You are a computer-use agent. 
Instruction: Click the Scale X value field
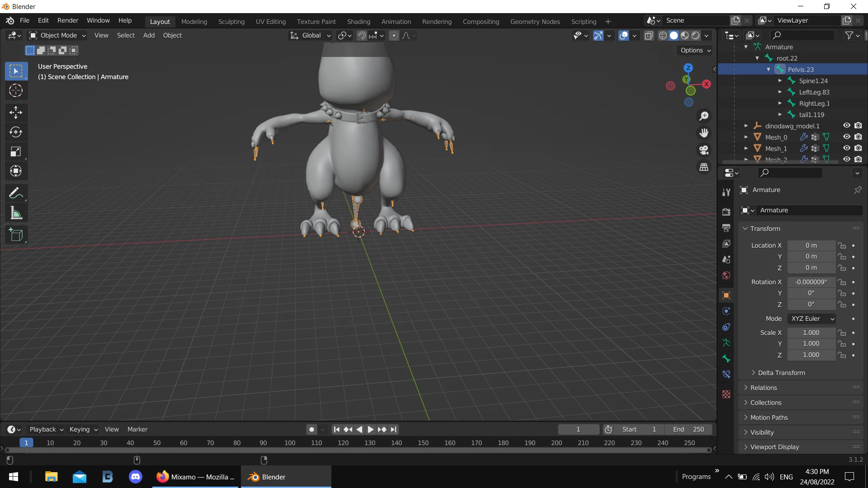[x=811, y=333]
